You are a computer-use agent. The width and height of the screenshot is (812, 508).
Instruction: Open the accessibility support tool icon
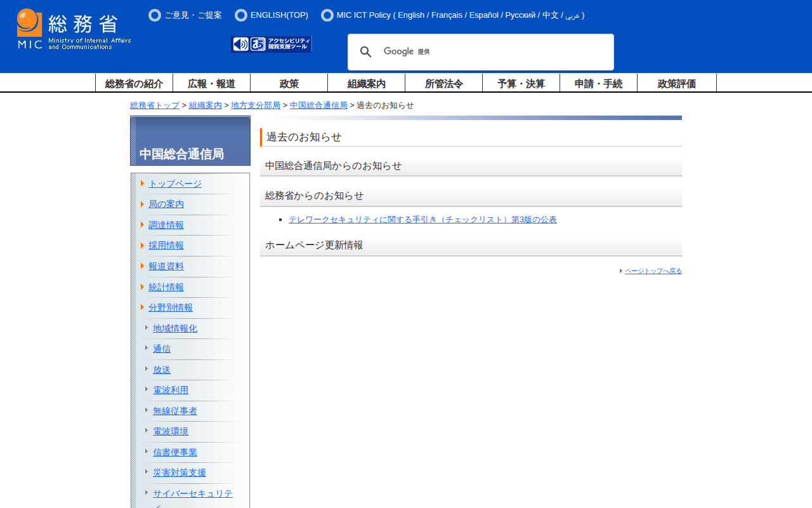pyautogui.click(x=272, y=44)
